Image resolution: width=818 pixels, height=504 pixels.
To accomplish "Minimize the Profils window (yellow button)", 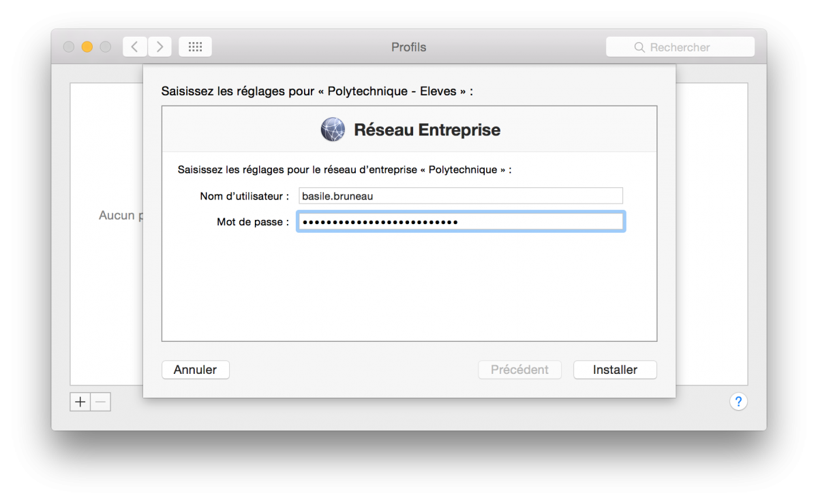I will tap(87, 47).
